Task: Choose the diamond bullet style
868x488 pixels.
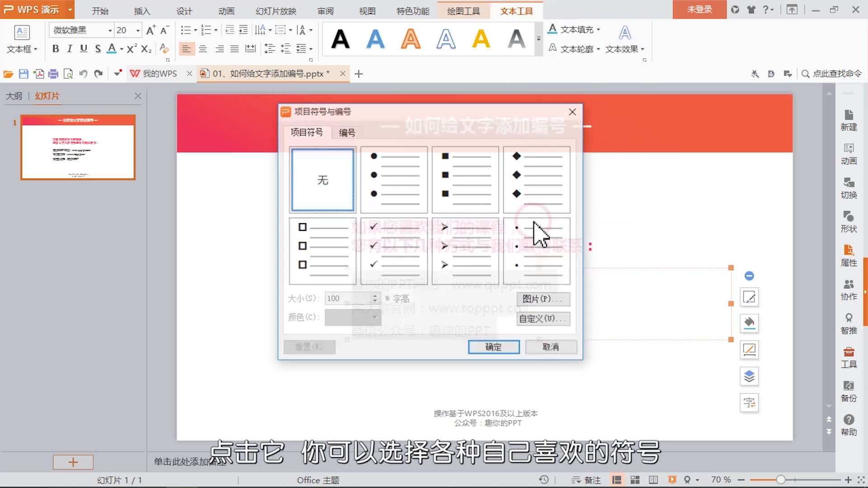Action: tap(537, 179)
